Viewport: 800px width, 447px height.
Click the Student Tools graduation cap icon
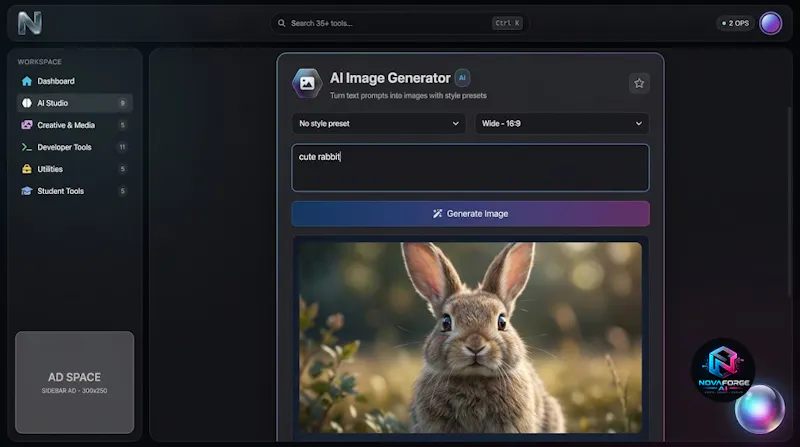pos(27,191)
